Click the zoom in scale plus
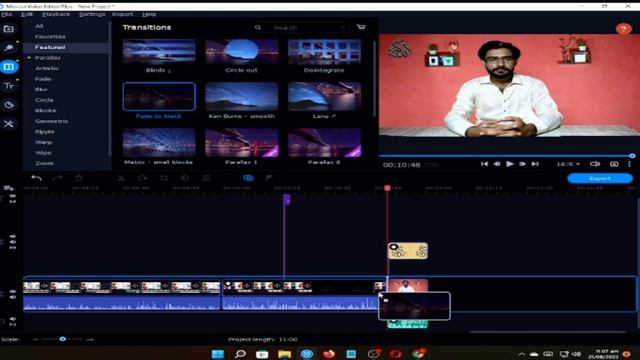 click(90, 339)
